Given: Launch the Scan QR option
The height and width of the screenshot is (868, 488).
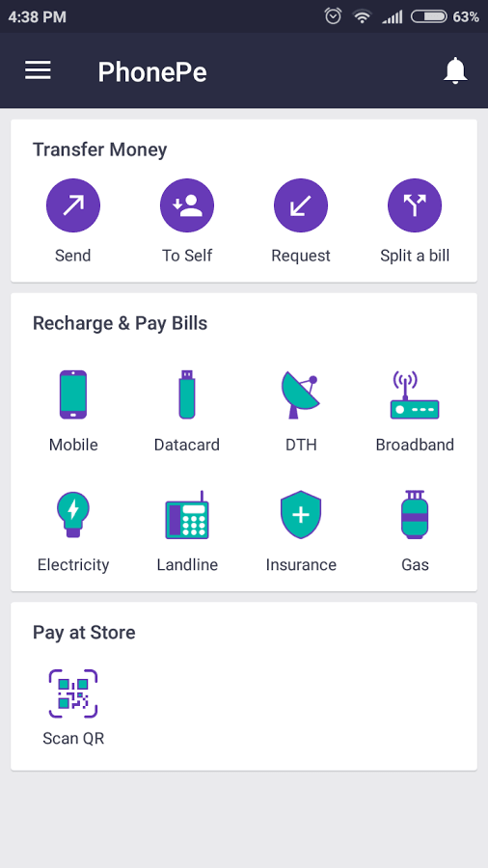Looking at the screenshot, I should (x=73, y=693).
